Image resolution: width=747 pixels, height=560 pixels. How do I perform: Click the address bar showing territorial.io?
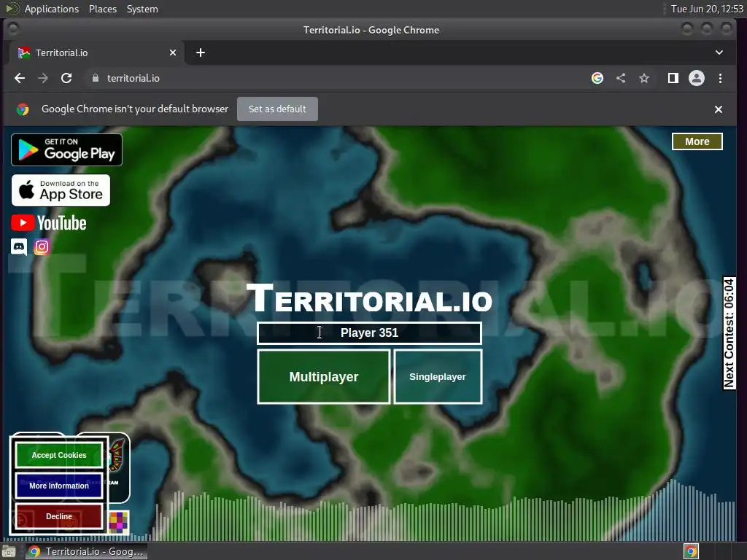333,78
